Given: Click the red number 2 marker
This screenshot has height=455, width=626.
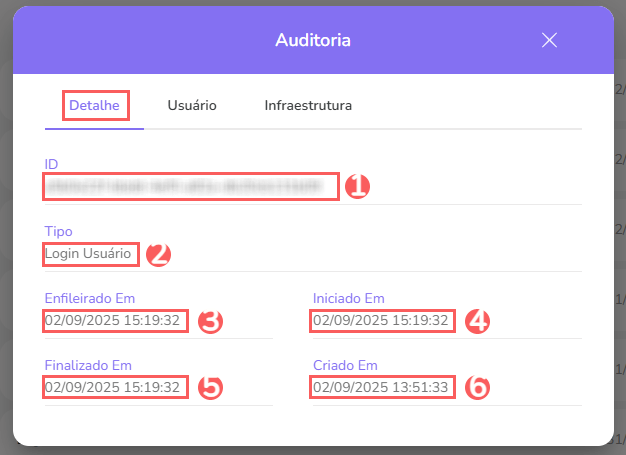Looking at the screenshot, I should pyautogui.click(x=158, y=254).
